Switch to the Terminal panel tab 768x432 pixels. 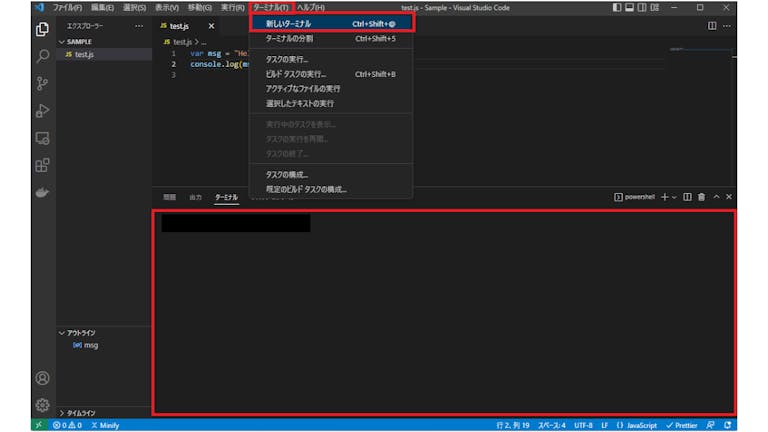(x=226, y=197)
